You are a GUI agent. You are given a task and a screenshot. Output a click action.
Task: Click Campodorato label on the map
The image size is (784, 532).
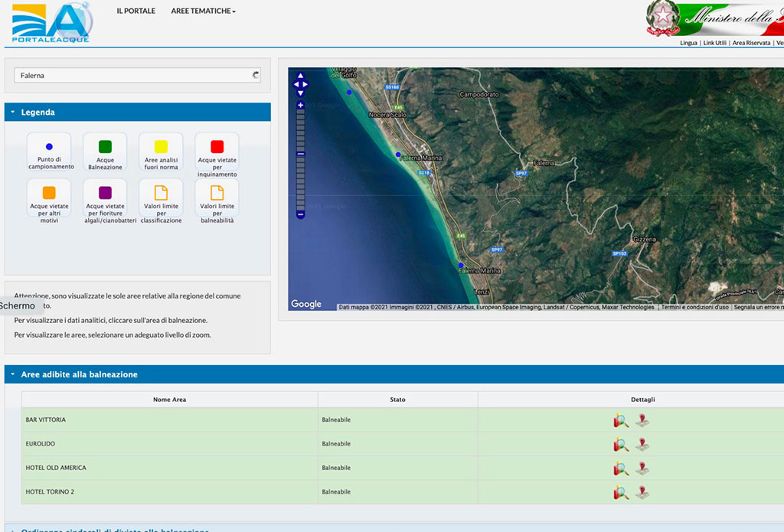coord(479,94)
